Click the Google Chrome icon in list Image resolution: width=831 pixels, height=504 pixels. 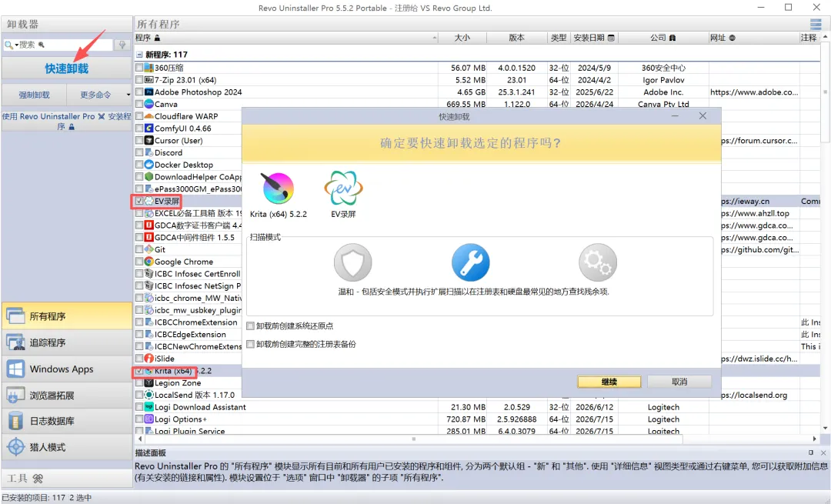click(149, 262)
